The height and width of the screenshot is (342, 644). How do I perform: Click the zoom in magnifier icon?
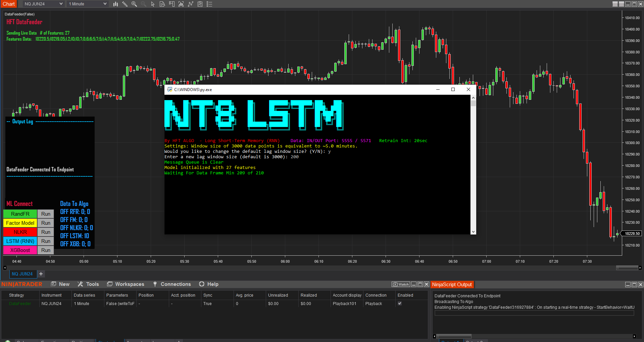pyautogui.click(x=134, y=4)
